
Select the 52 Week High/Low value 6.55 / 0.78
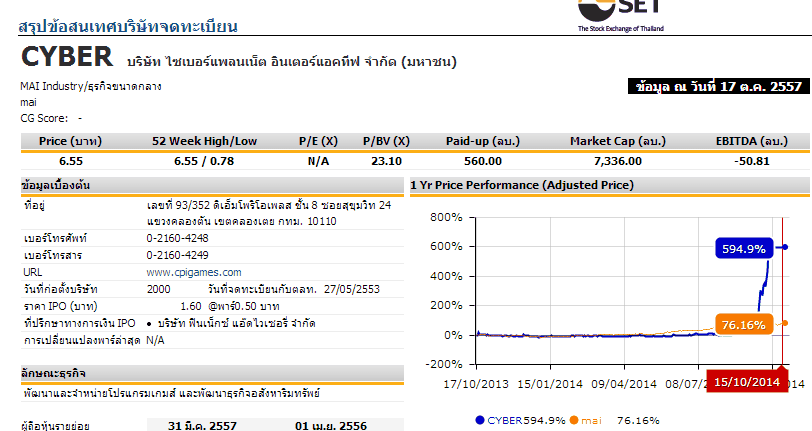click(x=204, y=161)
